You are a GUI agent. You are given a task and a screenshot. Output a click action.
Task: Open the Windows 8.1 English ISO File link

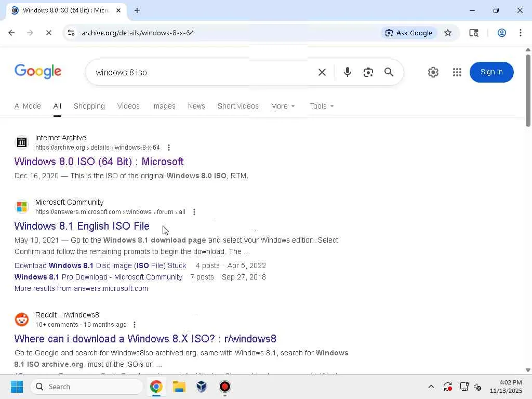coord(82,226)
